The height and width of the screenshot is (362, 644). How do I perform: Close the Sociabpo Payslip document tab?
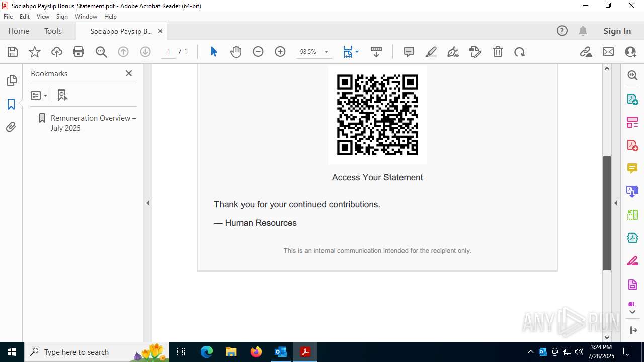(x=160, y=31)
